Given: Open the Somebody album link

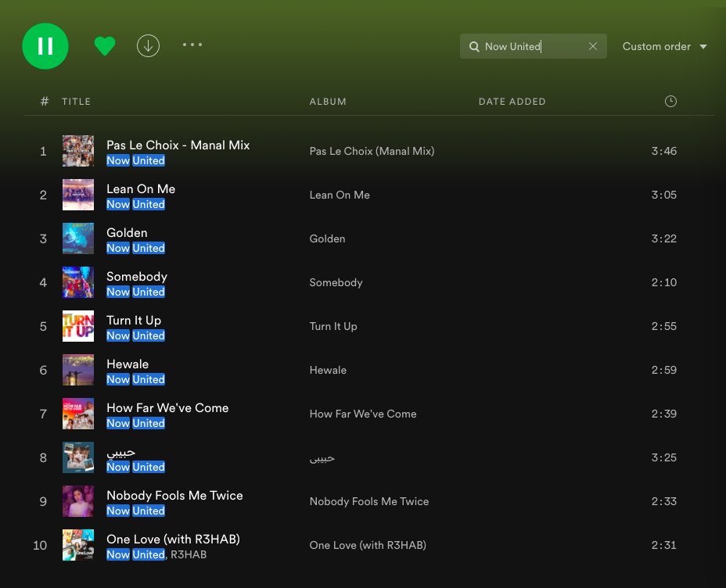Looking at the screenshot, I should [336, 283].
